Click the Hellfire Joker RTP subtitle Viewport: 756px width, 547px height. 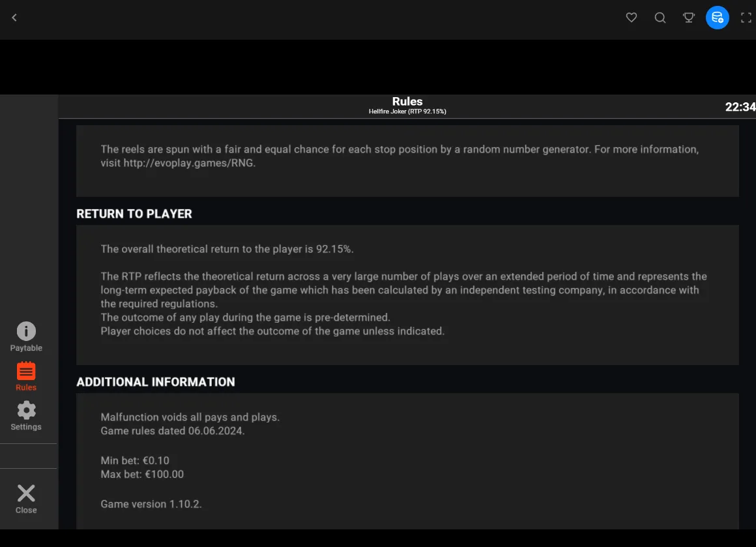pos(407,111)
